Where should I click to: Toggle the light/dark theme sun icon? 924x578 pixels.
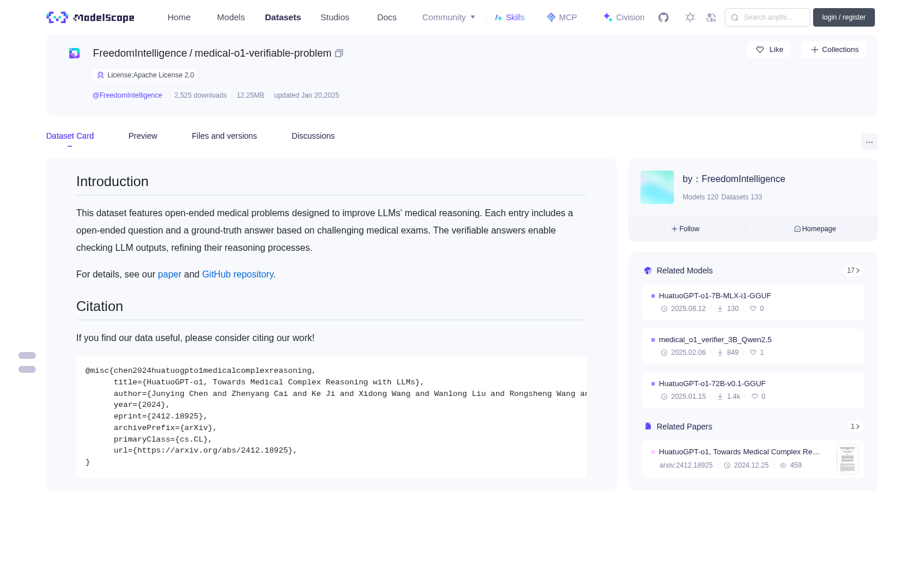(x=690, y=17)
